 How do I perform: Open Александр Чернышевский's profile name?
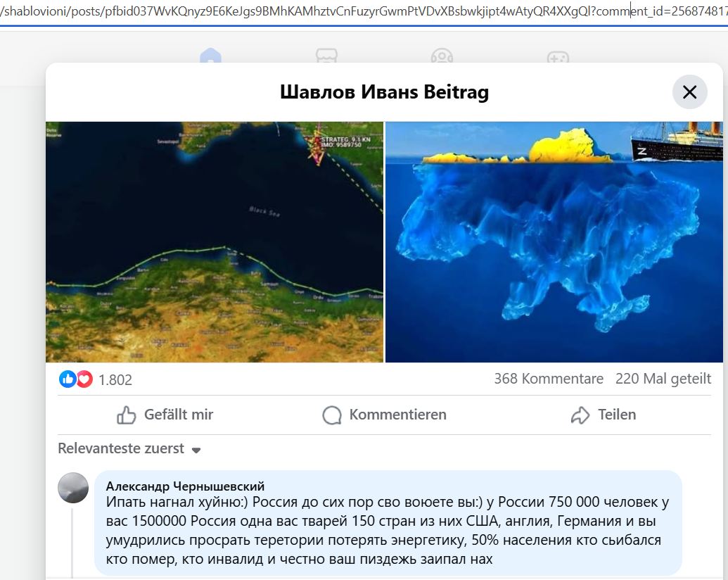185,486
